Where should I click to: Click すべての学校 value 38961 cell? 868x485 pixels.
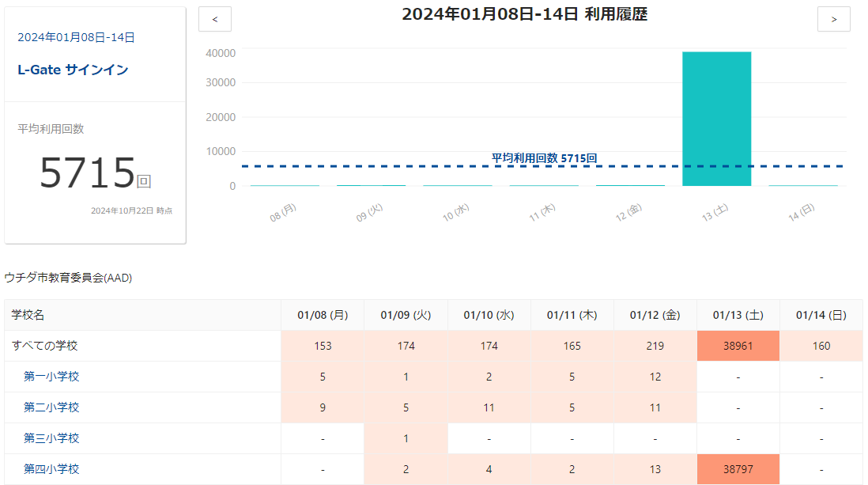[x=738, y=346]
